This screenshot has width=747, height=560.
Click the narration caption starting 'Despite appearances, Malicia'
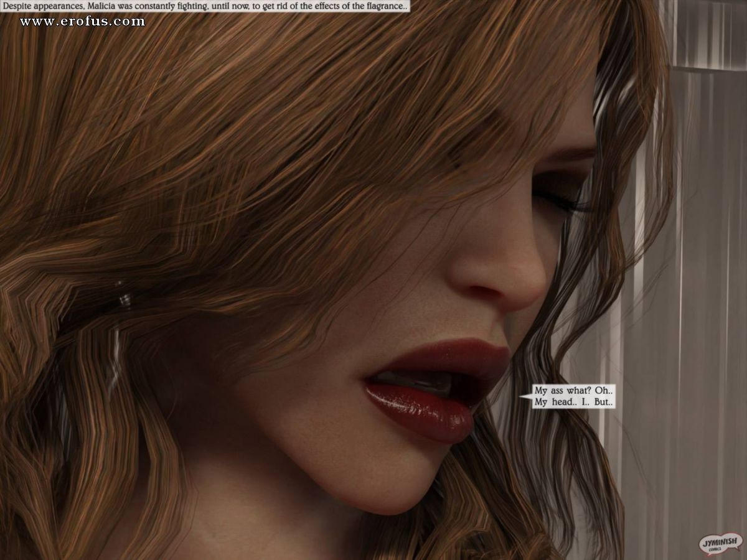coord(205,6)
